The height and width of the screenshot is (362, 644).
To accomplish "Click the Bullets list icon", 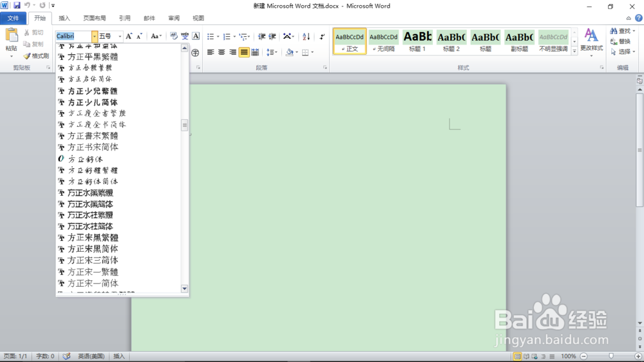I will tap(211, 37).
